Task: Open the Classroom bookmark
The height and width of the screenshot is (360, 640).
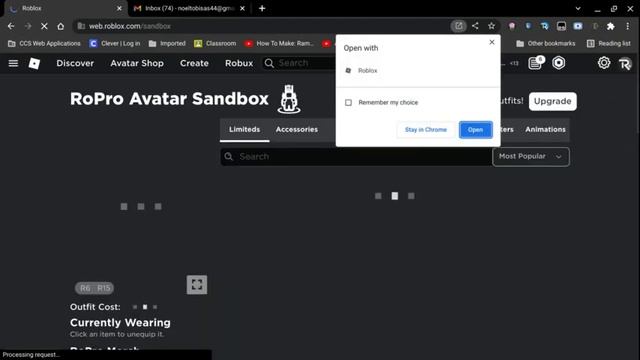Action: [x=215, y=43]
